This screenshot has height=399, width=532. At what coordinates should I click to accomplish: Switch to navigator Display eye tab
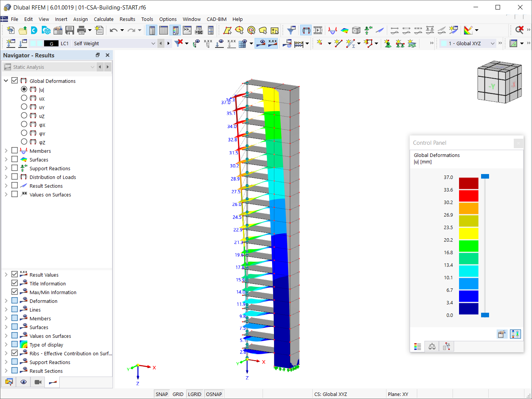coord(24,382)
